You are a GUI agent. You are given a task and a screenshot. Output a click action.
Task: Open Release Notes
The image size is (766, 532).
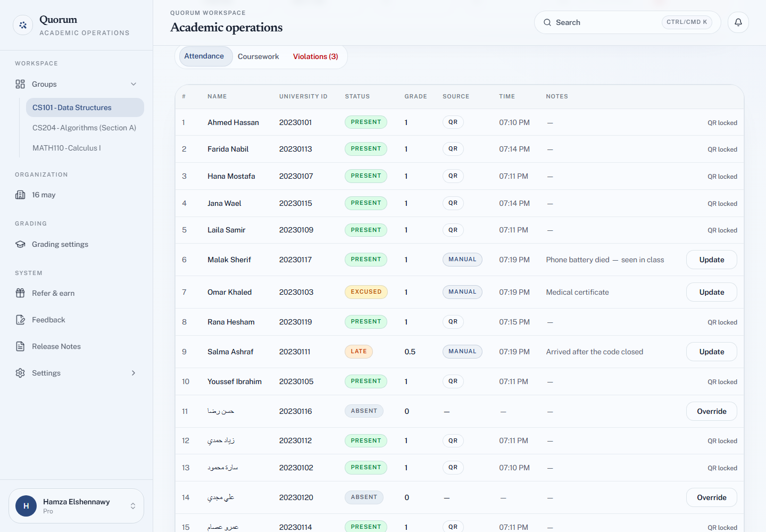pyautogui.click(x=77, y=346)
